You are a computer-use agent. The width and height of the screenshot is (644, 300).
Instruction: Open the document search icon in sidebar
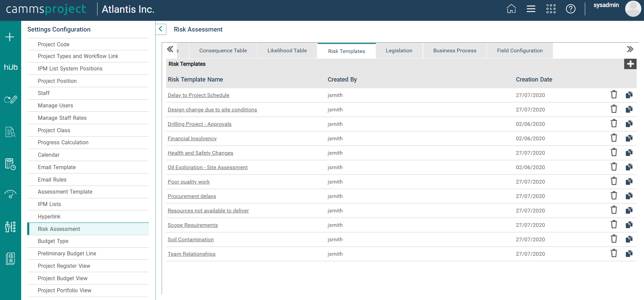point(10,132)
